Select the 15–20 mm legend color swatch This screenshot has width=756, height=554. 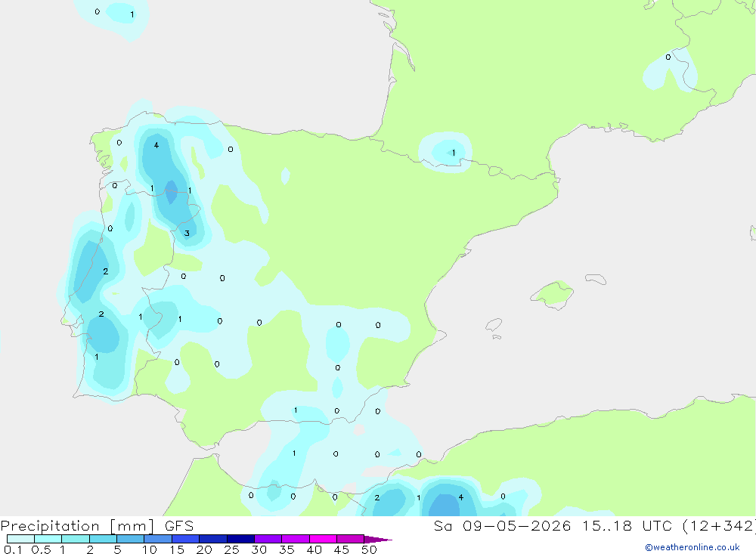(185, 539)
